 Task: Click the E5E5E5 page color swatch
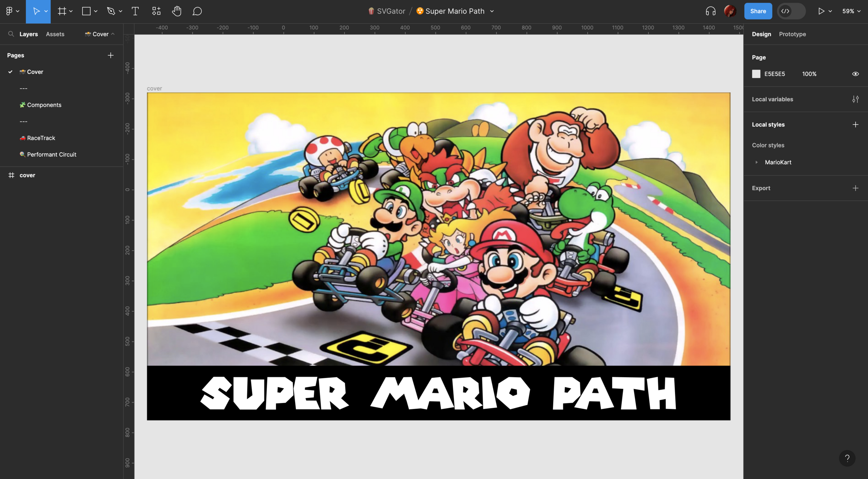756,74
